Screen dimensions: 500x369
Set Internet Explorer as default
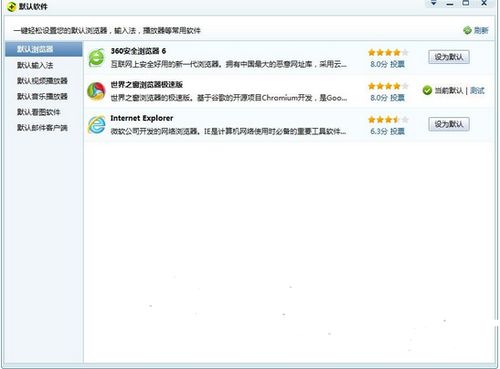tap(449, 124)
